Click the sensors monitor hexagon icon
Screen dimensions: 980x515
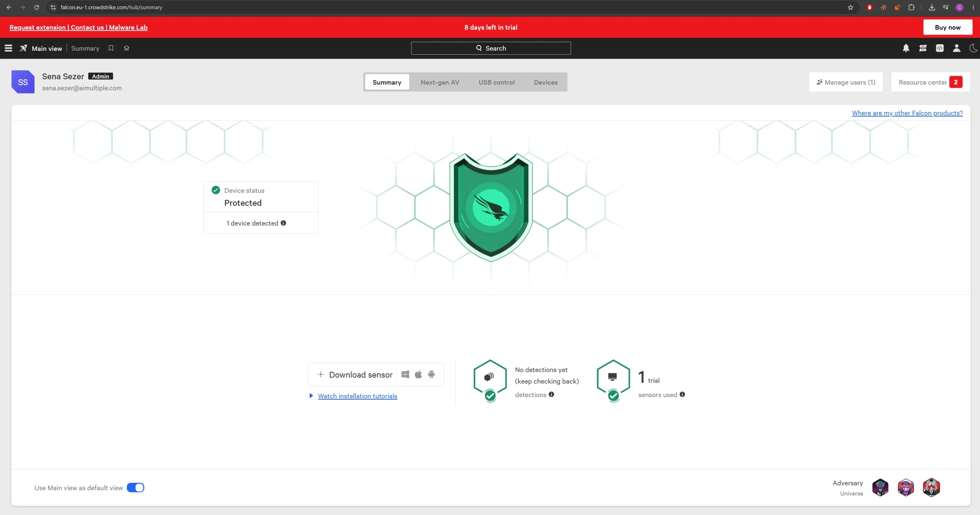pos(613,380)
